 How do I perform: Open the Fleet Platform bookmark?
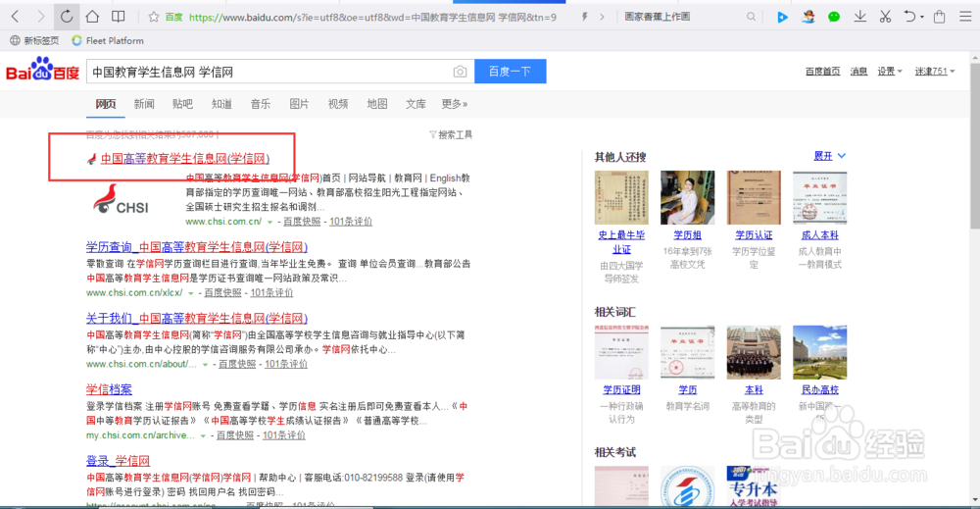[x=108, y=40]
